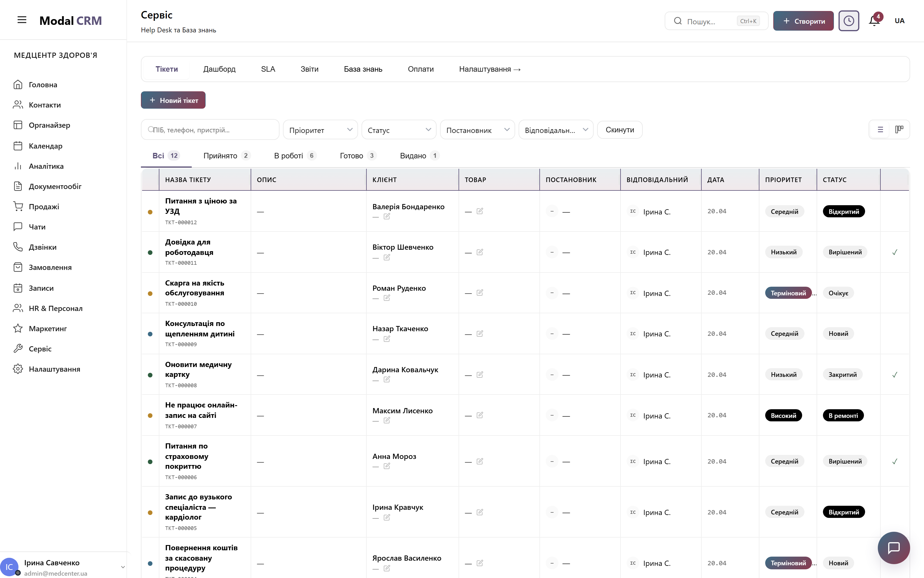Open the time tracker clock icon
Screen dimensions: 924x578
coord(848,21)
